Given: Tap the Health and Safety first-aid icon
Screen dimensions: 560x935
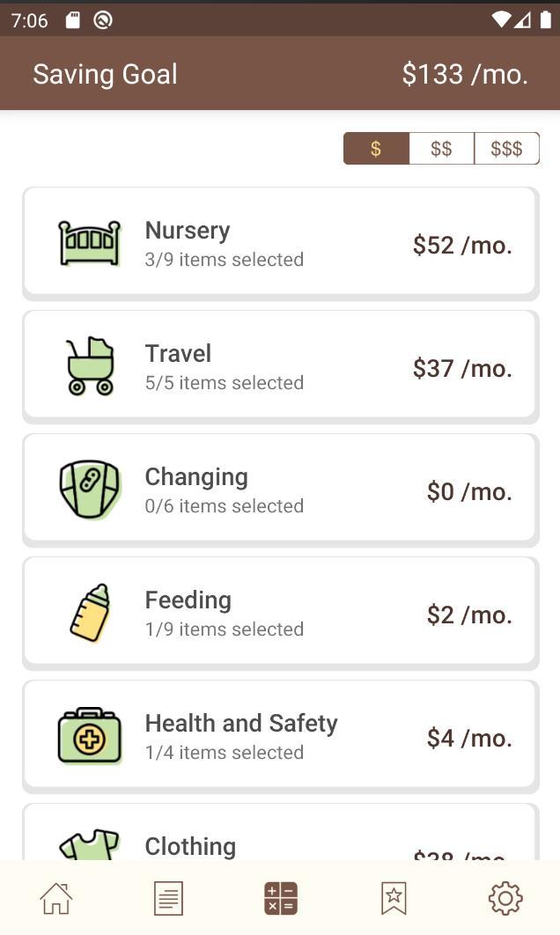Looking at the screenshot, I should (x=90, y=736).
